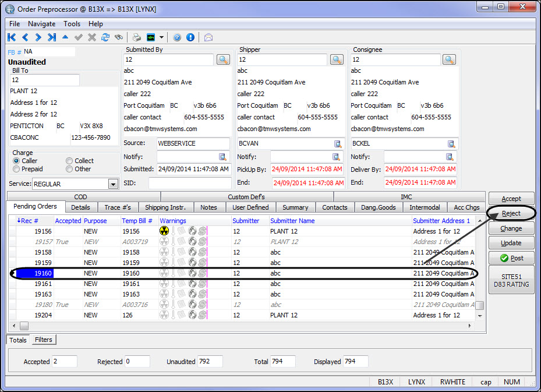Select the Other charge radio button
The image size is (541, 392).
pyautogui.click(x=69, y=169)
